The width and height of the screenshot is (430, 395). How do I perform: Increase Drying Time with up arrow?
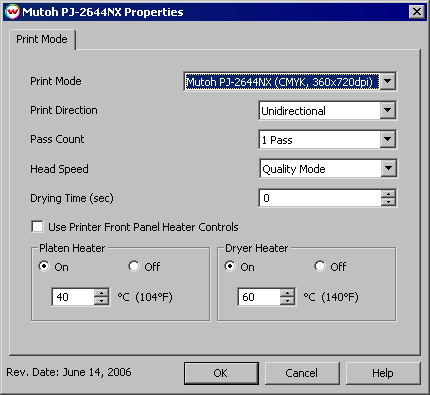click(x=388, y=194)
